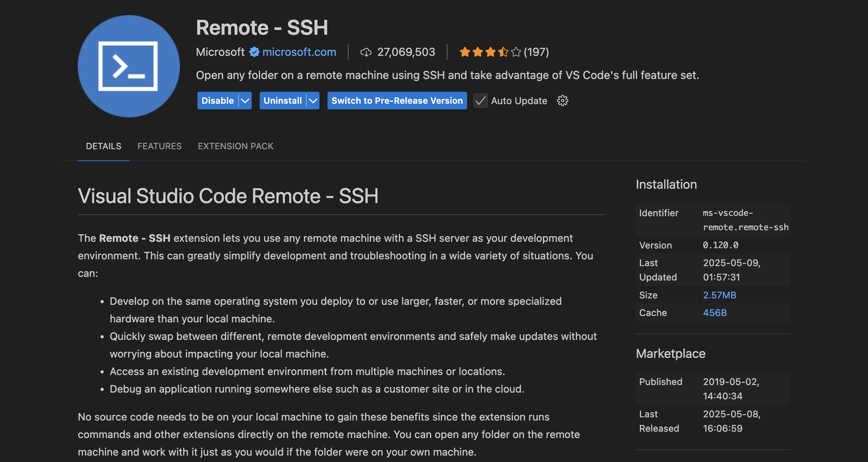Click the ms-vscode-remote.remote-ssh identifier text
This screenshot has height=462, width=868.
[x=745, y=220]
